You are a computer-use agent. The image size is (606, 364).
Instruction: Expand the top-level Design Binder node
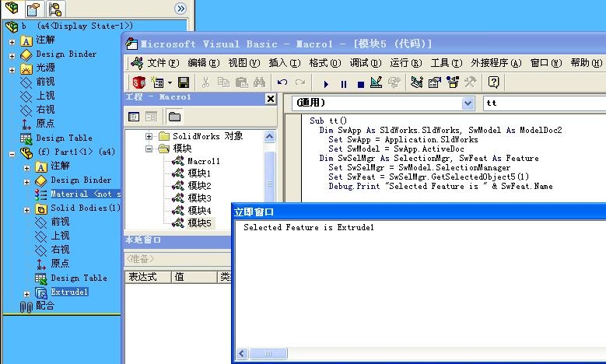point(12,56)
